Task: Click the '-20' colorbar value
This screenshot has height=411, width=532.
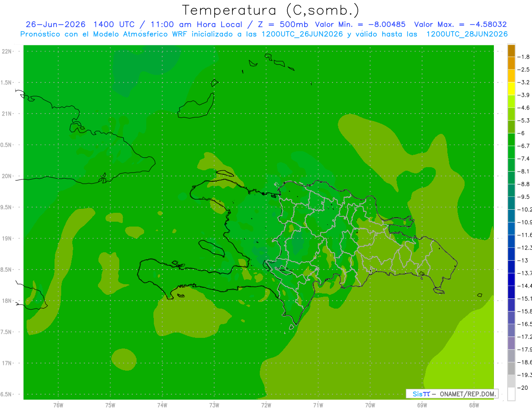Action: 522,388
